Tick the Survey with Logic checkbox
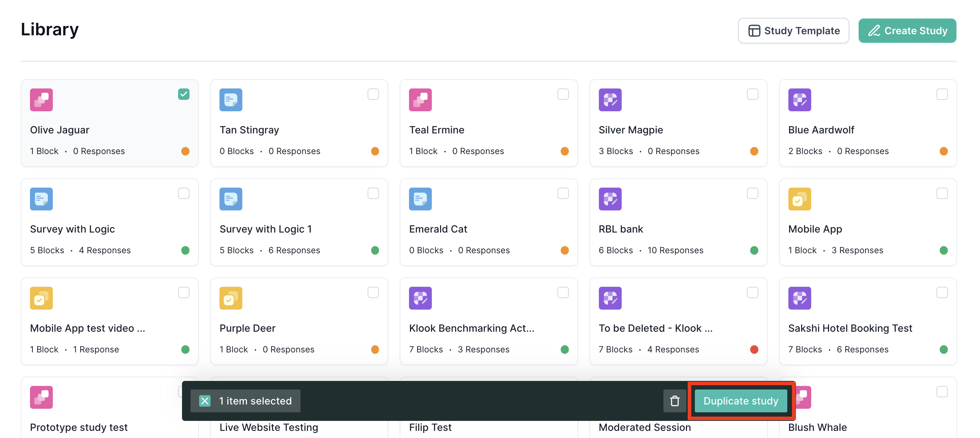 184,193
